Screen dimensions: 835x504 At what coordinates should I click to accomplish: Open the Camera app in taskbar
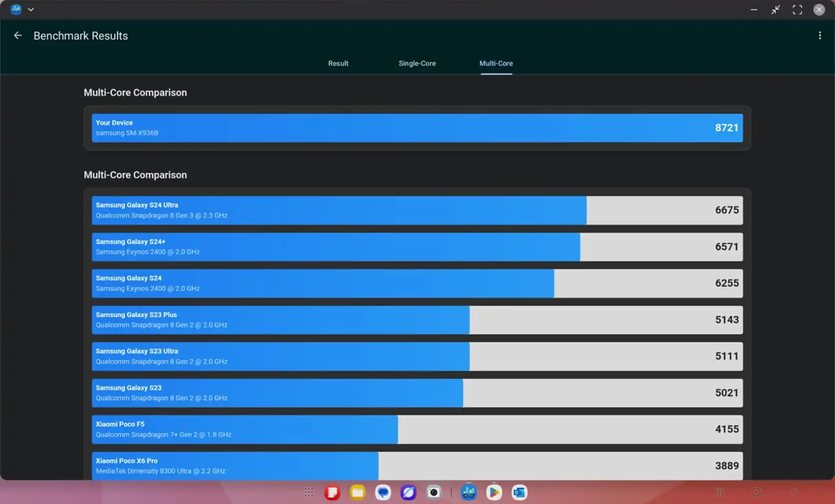click(x=434, y=493)
